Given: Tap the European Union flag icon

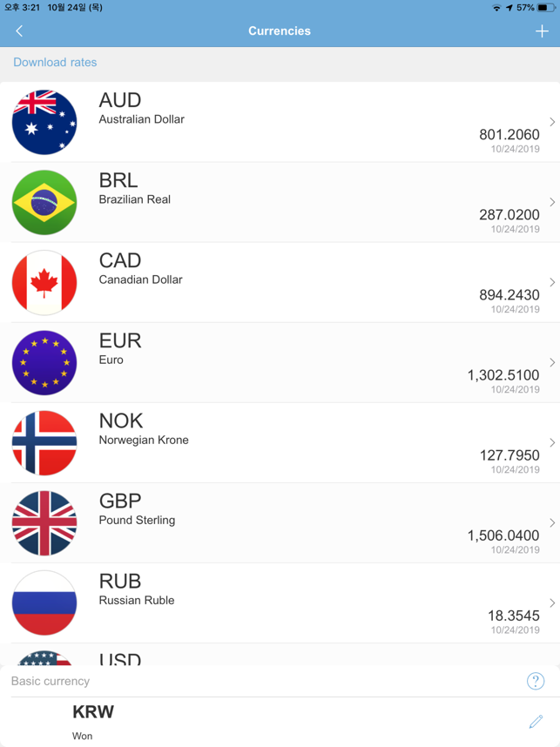Looking at the screenshot, I should click(44, 362).
